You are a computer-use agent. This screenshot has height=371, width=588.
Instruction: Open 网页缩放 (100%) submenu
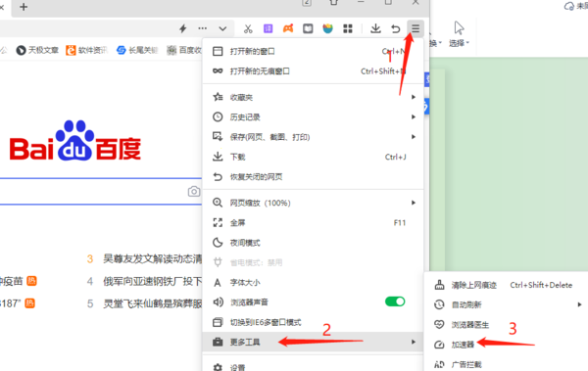(314, 203)
